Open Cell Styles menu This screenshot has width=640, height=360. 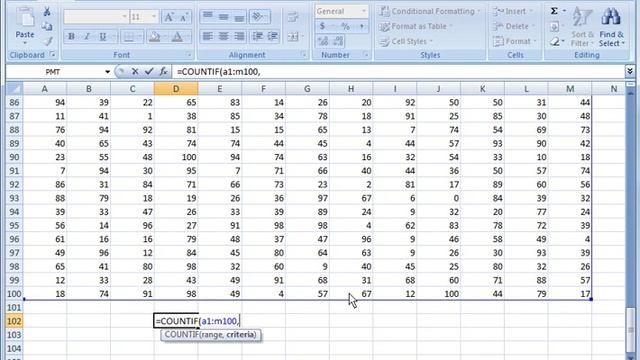[406, 41]
